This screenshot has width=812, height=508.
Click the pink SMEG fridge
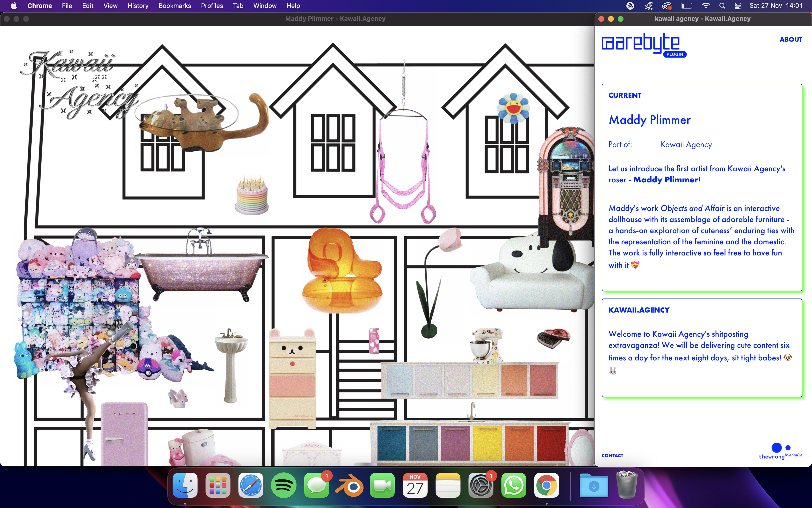point(124,434)
